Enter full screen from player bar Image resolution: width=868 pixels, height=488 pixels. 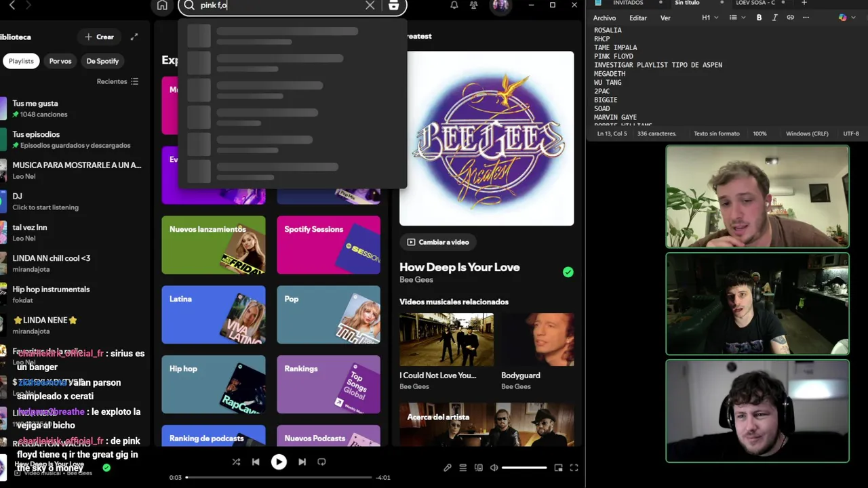[x=574, y=468]
